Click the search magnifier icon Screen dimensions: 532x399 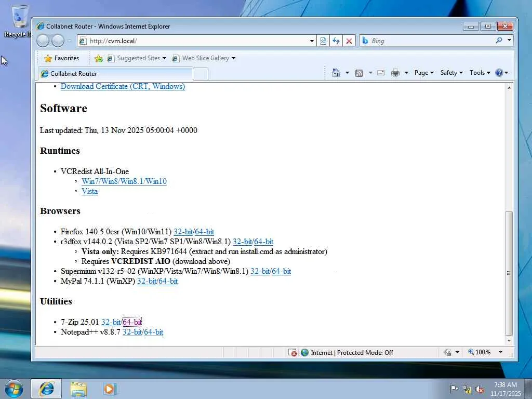(x=499, y=41)
